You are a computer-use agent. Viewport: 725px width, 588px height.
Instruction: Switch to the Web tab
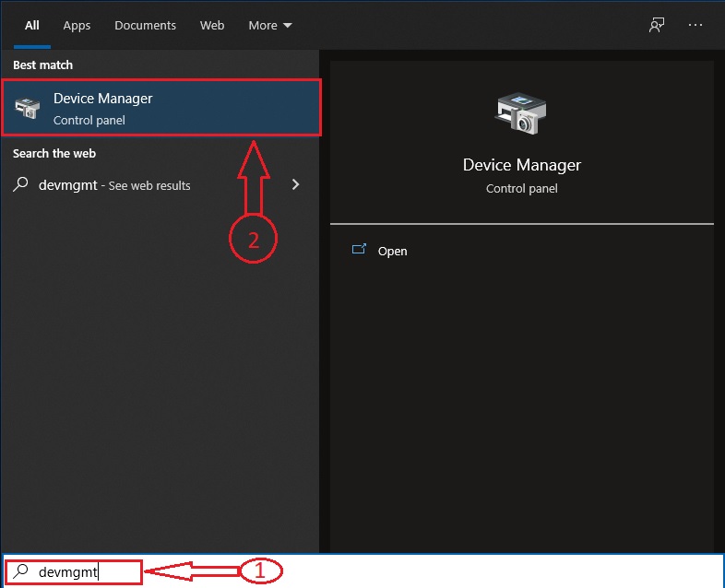point(212,25)
